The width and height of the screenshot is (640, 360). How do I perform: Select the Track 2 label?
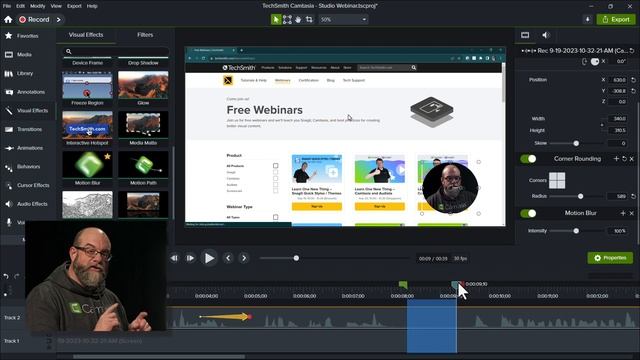point(12,318)
